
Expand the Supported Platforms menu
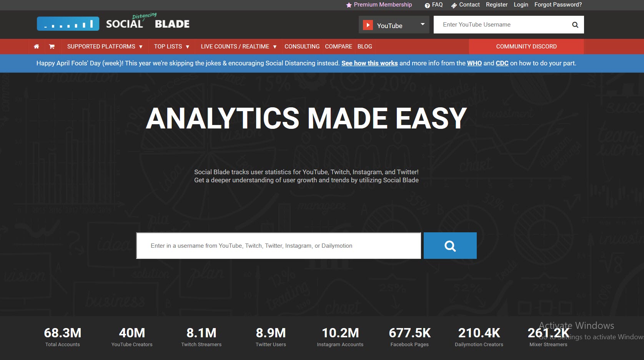pos(105,47)
